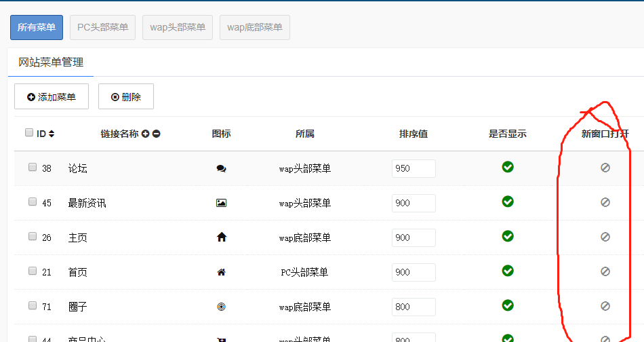Enable new window opening for 最新资讯

tap(605, 202)
